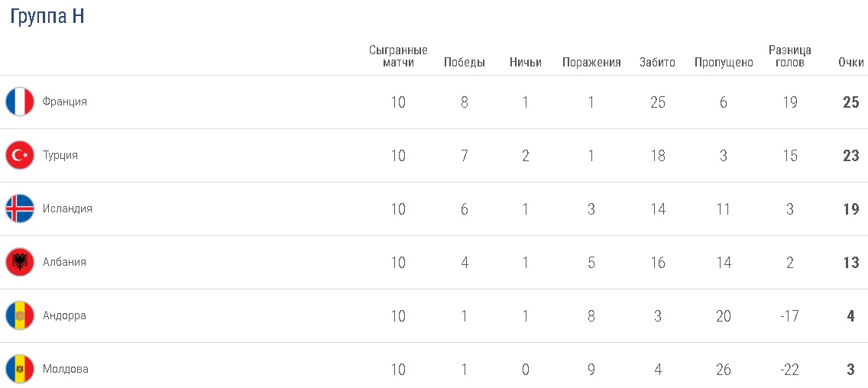Select the Молдова team name
The image size is (868, 388).
point(66,369)
